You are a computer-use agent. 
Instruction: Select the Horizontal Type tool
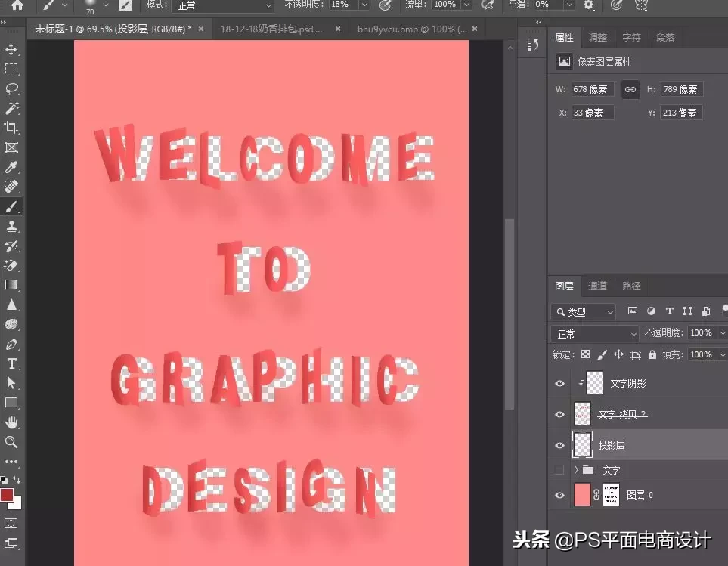click(11, 363)
